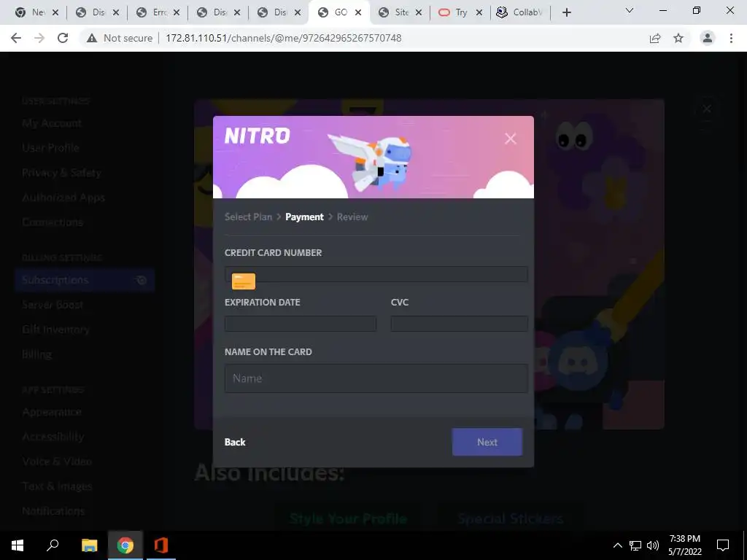747x560 pixels.
Task: Click the yellow credit card icon
Action: tap(244, 281)
